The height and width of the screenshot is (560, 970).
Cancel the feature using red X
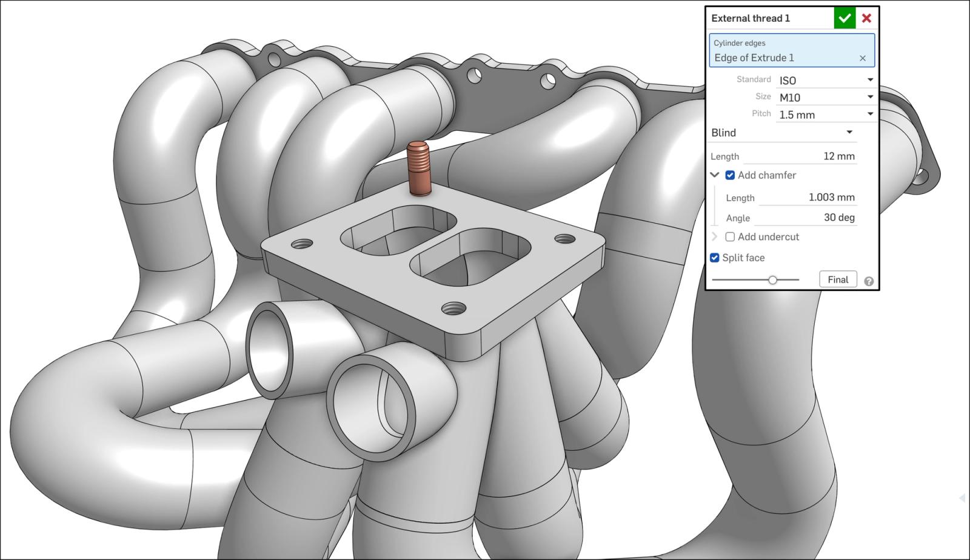click(866, 18)
